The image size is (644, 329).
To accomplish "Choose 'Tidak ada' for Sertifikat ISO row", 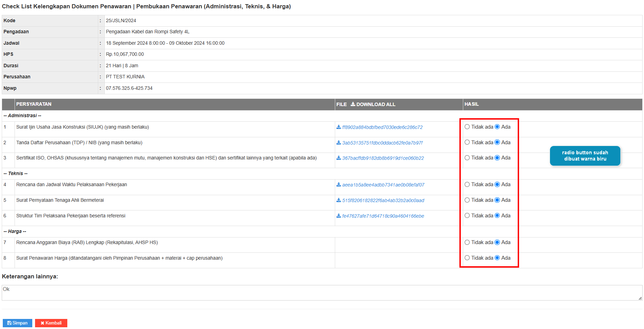I will tap(467, 158).
